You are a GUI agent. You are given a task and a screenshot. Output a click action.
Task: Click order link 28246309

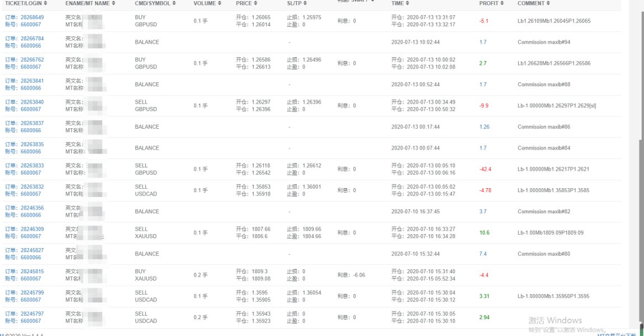click(x=32, y=229)
